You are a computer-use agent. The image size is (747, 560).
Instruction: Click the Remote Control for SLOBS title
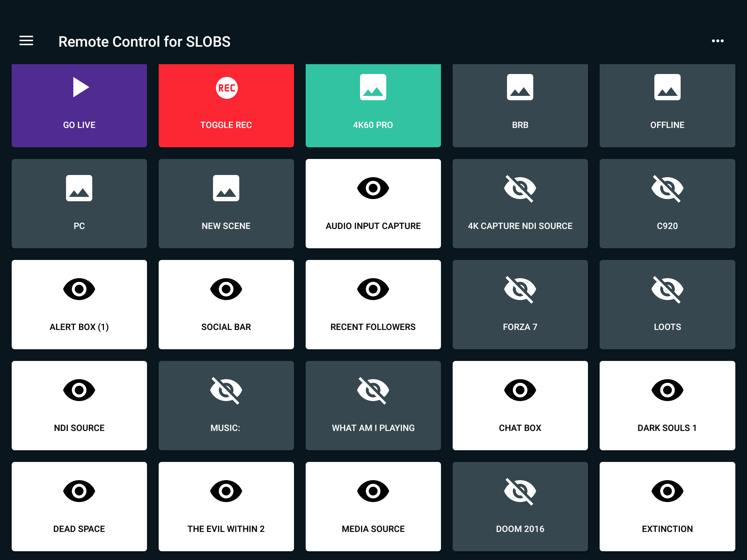coord(144,42)
